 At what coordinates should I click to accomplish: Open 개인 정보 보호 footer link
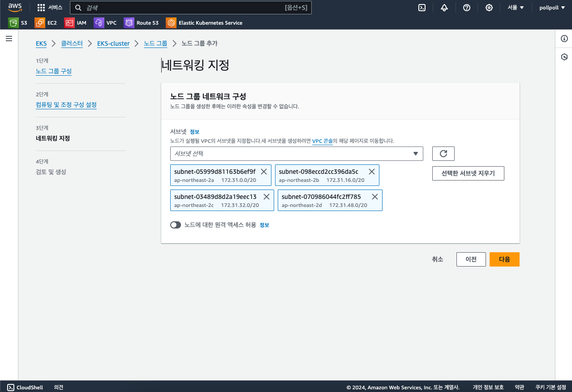(488, 388)
